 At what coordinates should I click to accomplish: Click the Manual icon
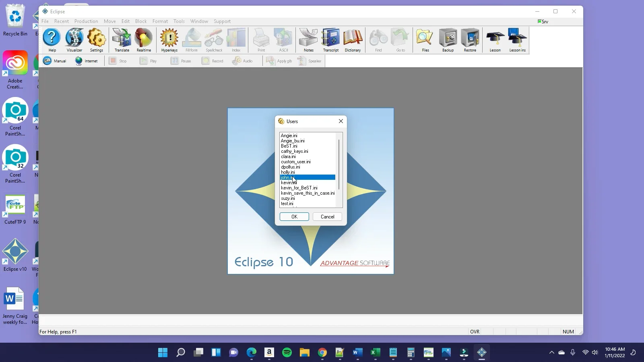pyautogui.click(x=55, y=61)
